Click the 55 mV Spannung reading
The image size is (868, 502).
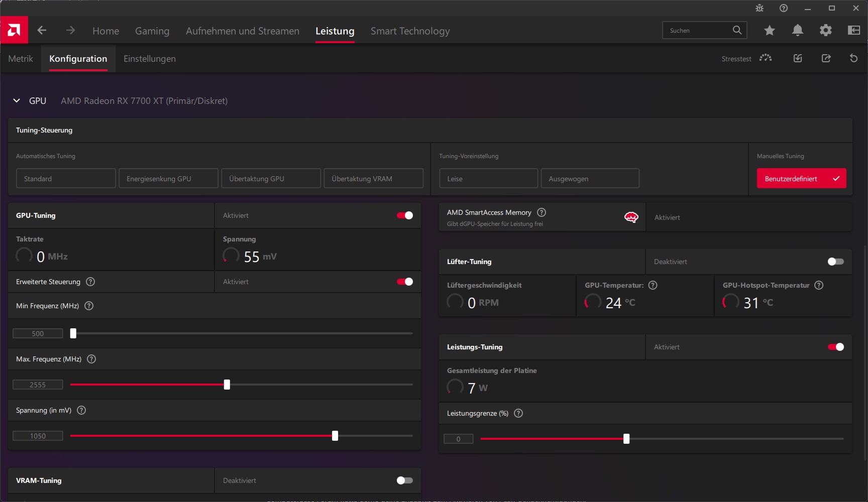[260, 257]
